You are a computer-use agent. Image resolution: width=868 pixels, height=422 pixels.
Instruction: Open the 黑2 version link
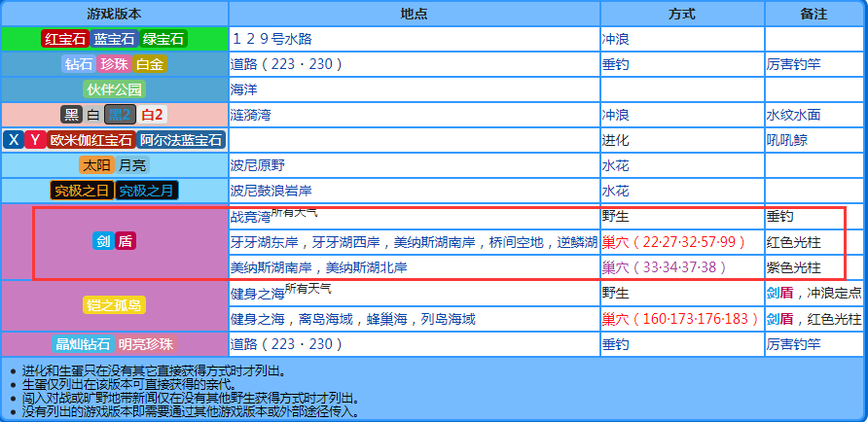tap(120, 115)
